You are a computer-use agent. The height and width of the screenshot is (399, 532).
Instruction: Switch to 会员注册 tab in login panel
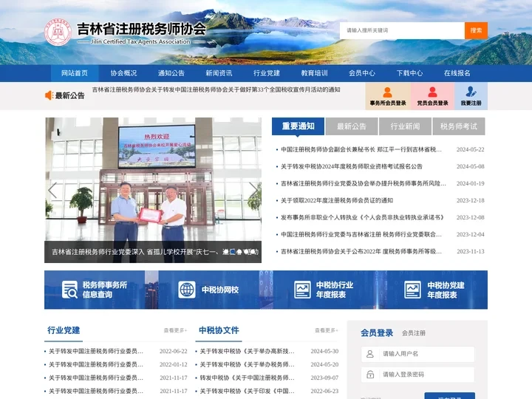click(x=414, y=332)
